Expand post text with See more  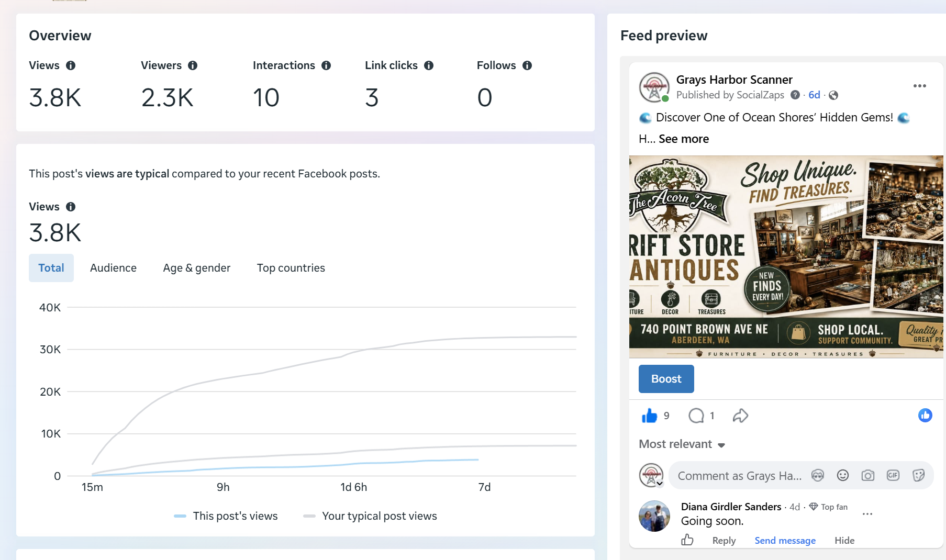[684, 139]
